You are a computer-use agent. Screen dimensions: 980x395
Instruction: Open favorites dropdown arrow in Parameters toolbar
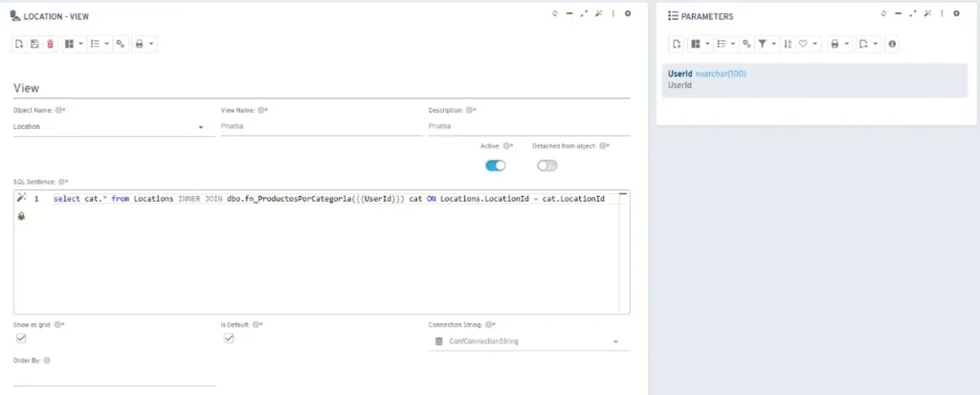tap(815, 44)
